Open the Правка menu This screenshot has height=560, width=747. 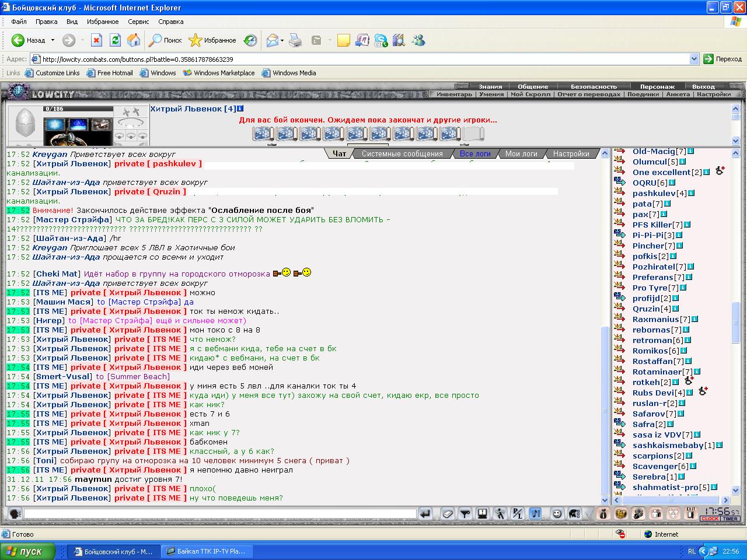point(46,22)
